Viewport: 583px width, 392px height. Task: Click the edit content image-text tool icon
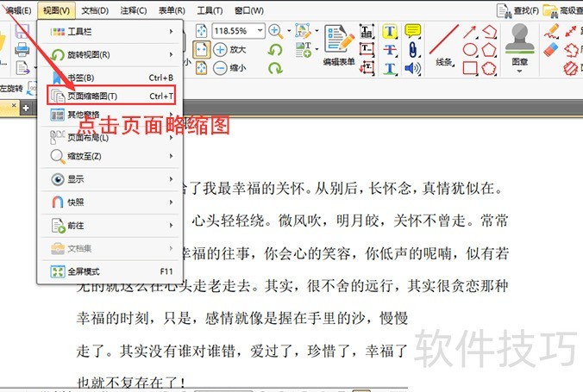pos(303,31)
